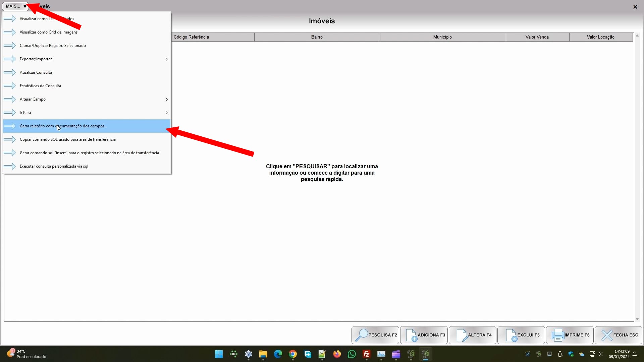Sort by the Valor Venda column header
The height and width of the screenshot is (362, 644).
[537, 37]
